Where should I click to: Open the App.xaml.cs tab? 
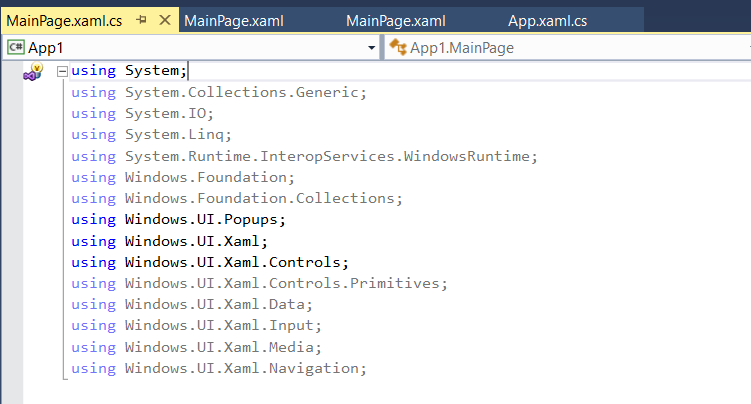coord(547,21)
